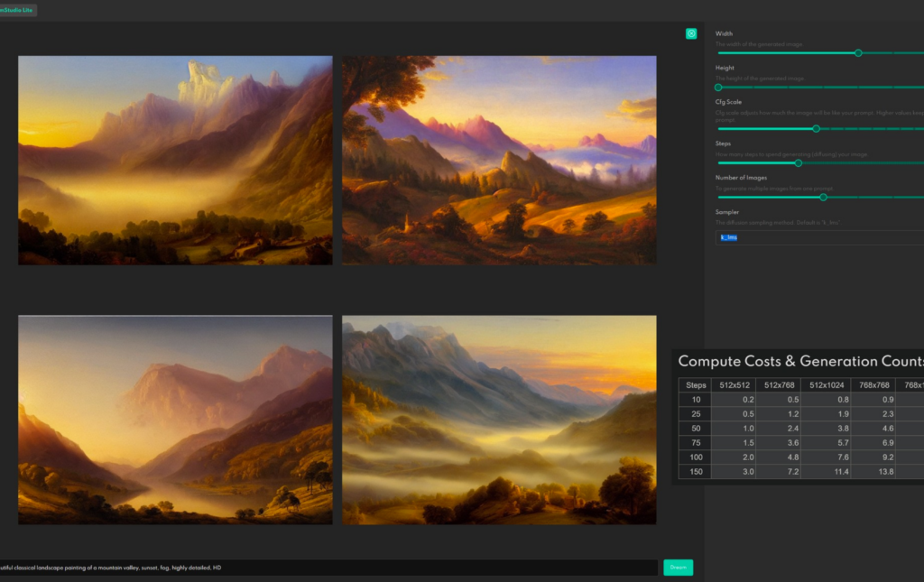
Task: Click the Height slider handle
Action: click(x=718, y=88)
